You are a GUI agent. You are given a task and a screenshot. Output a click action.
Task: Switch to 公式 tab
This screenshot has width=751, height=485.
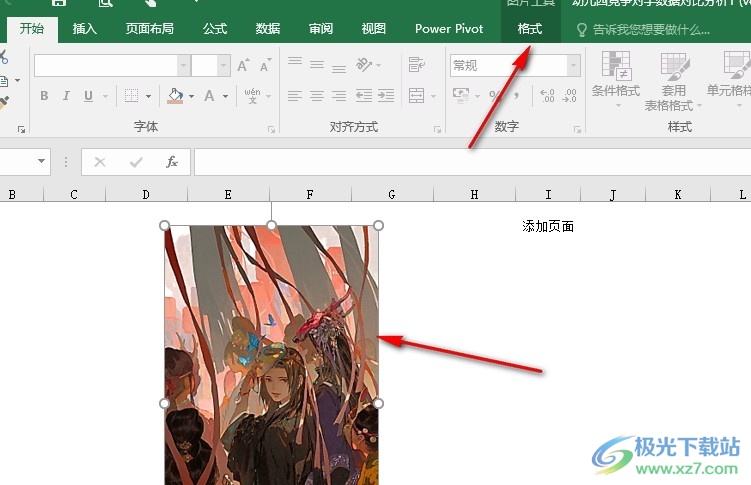215,29
